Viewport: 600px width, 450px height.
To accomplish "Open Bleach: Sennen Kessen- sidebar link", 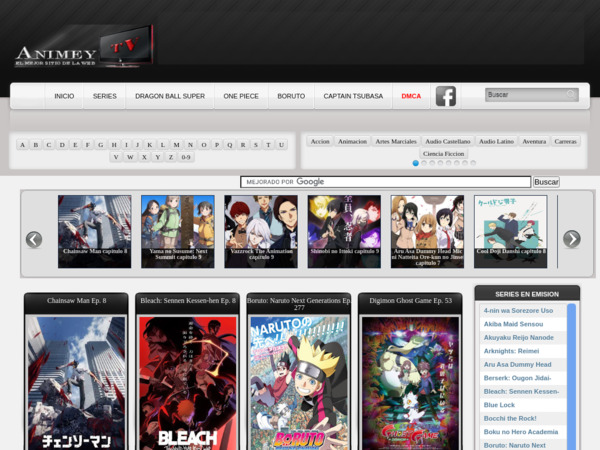I will pyautogui.click(x=521, y=391).
